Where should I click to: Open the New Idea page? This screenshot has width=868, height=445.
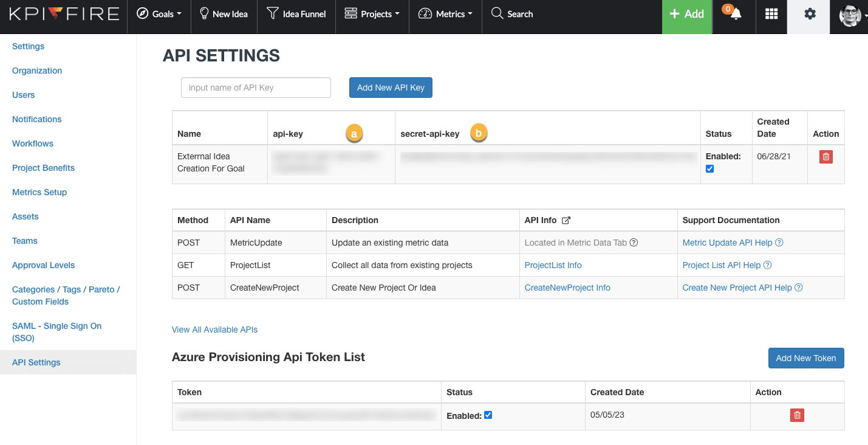point(224,14)
